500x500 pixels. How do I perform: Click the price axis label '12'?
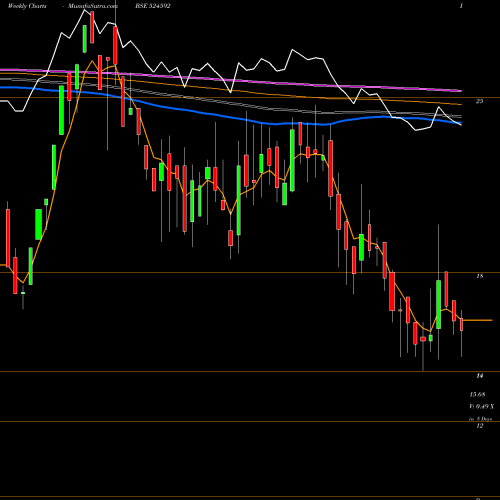tap(479, 426)
